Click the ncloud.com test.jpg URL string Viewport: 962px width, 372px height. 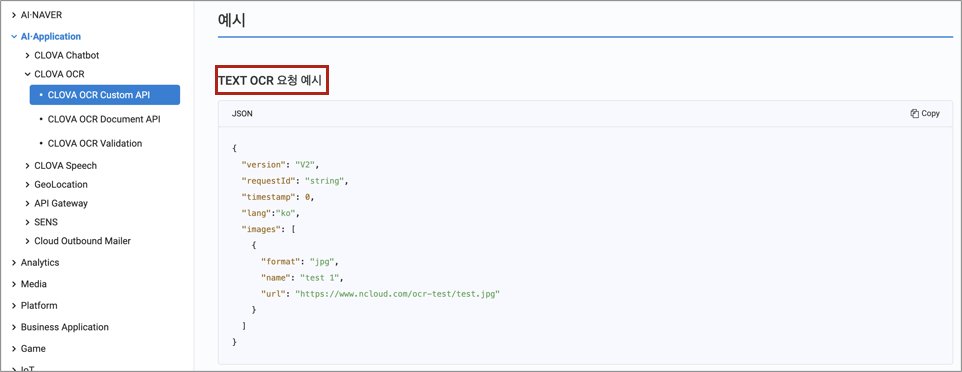(x=398, y=294)
